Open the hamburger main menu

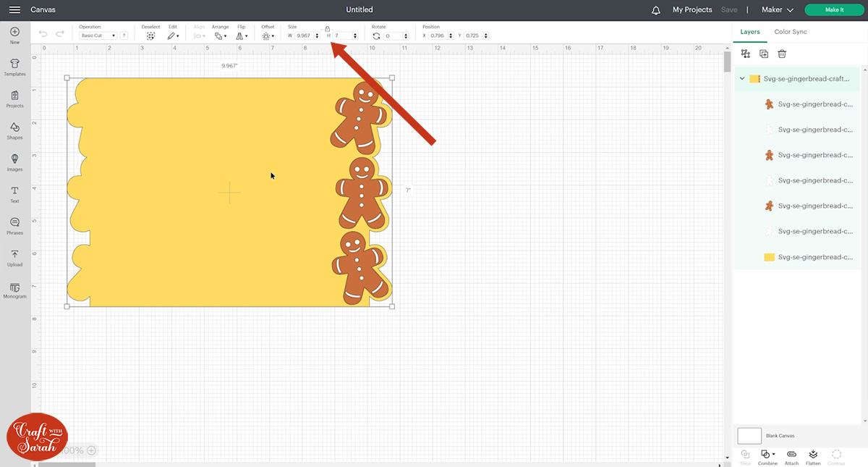14,10
